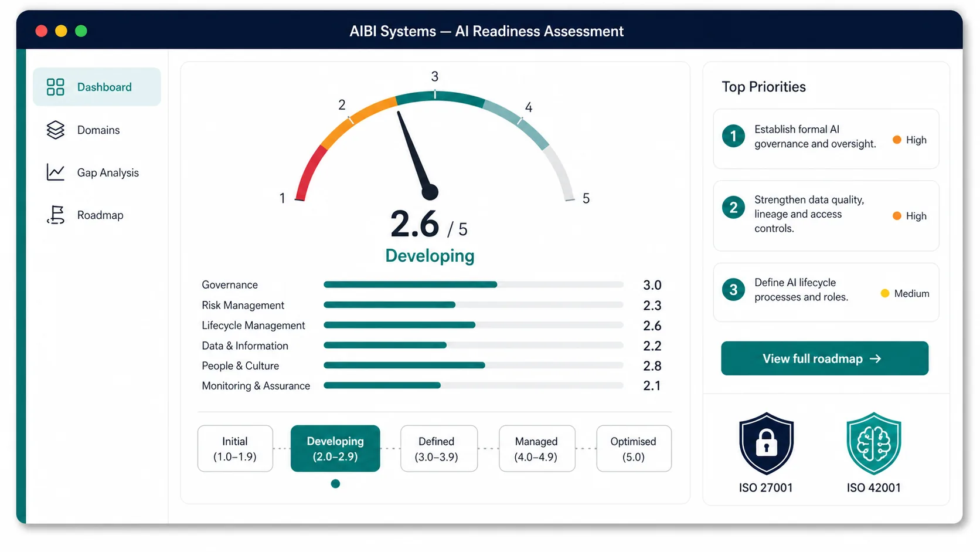Click the People & Culture progress bar

click(x=474, y=365)
